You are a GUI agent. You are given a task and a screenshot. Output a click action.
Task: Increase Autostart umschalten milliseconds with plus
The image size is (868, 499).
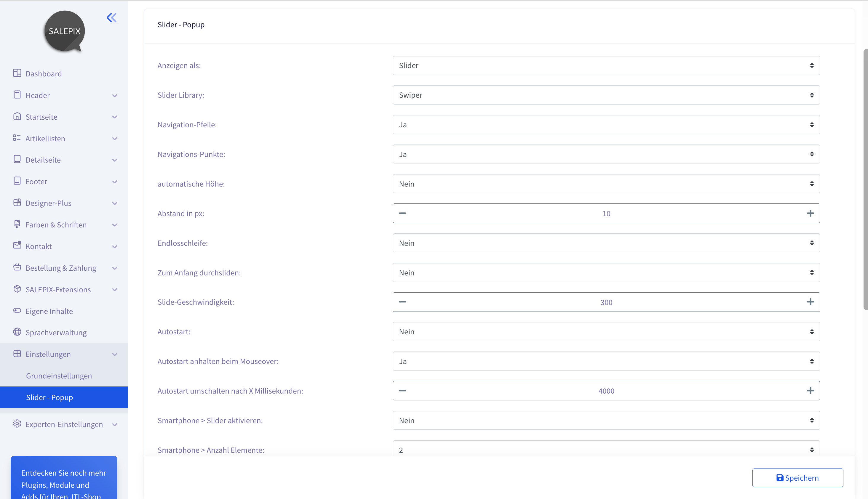[x=811, y=391]
